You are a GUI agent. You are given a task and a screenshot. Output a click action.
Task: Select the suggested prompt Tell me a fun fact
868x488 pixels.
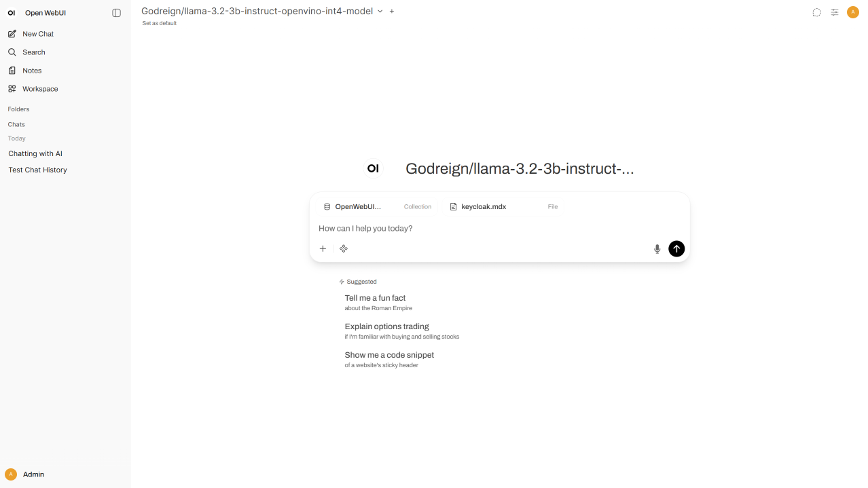[x=375, y=298]
